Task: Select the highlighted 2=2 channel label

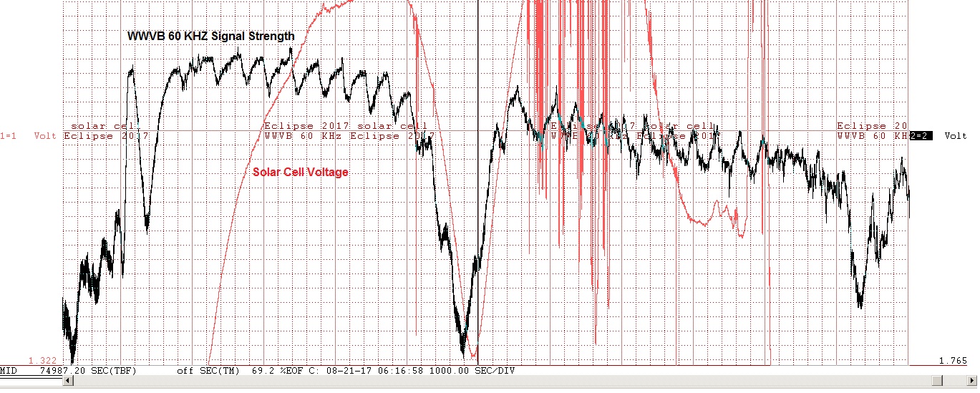Action: click(x=921, y=135)
